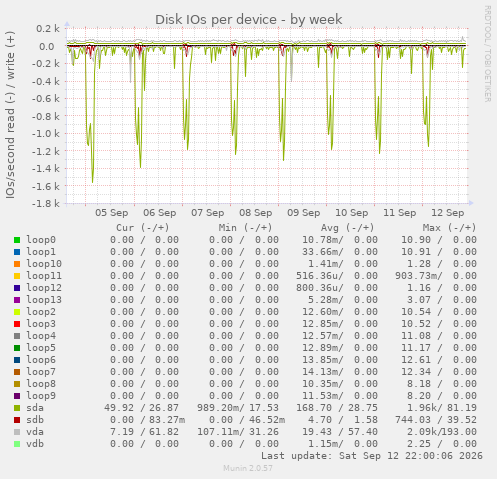Click the loop6 navy color swatch
The height and width of the screenshot is (479, 497).
point(17,360)
